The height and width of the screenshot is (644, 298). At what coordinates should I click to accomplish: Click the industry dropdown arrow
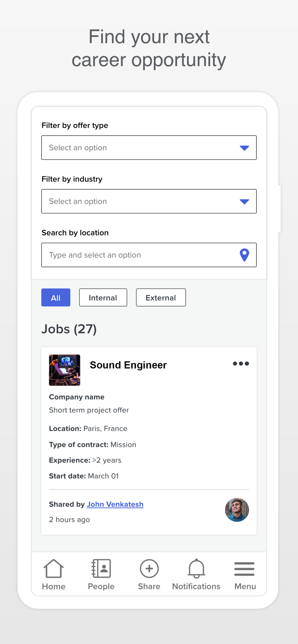[244, 202]
